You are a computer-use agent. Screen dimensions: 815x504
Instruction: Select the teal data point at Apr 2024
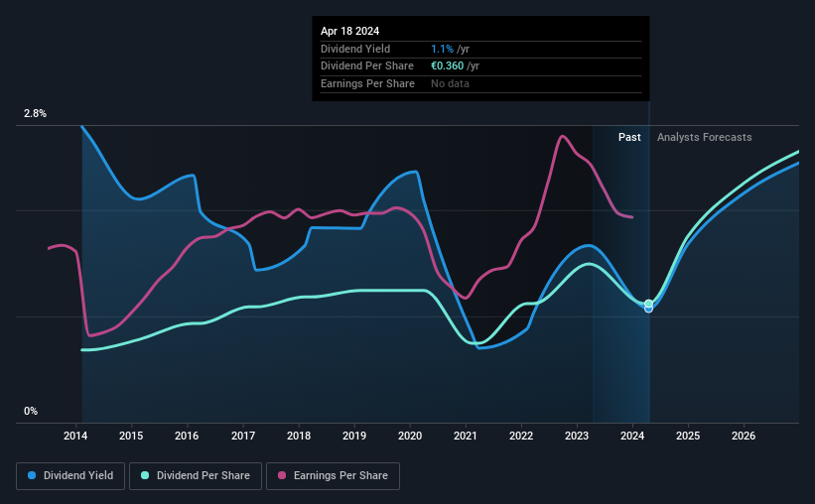(x=648, y=304)
